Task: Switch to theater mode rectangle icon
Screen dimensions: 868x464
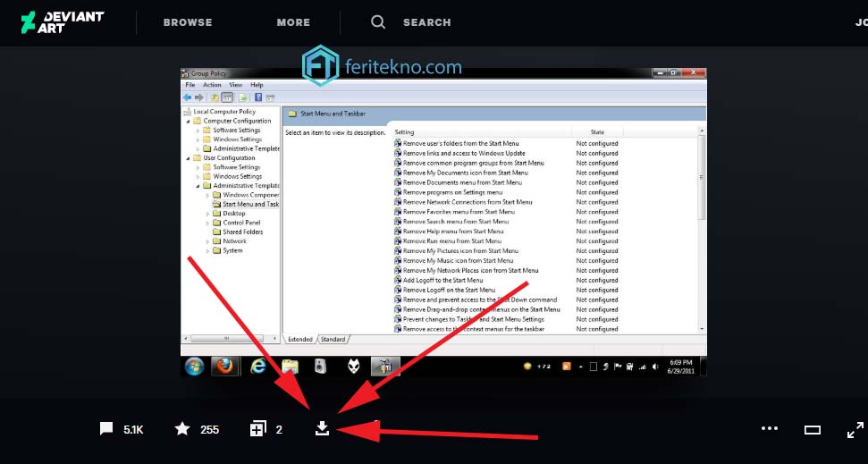Action: point(812,430)
